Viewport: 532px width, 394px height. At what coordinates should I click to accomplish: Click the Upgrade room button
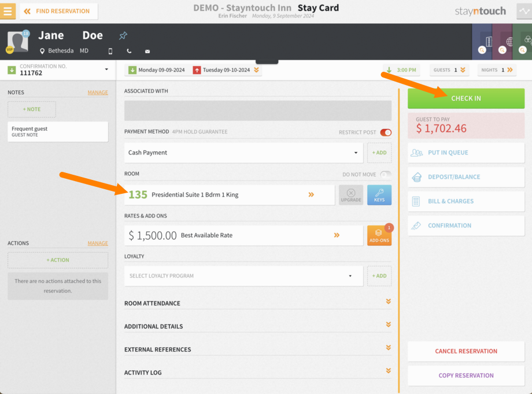click(x=351, y=195)
